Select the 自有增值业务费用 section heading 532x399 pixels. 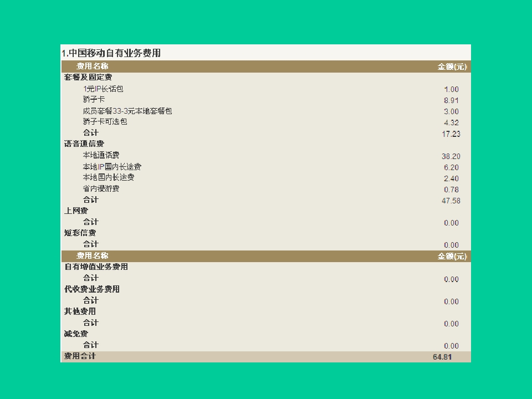96,267
